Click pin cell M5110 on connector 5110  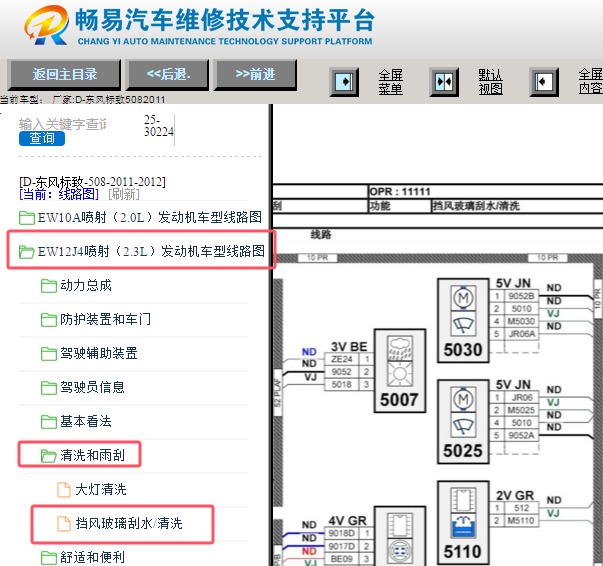point(521,520)
